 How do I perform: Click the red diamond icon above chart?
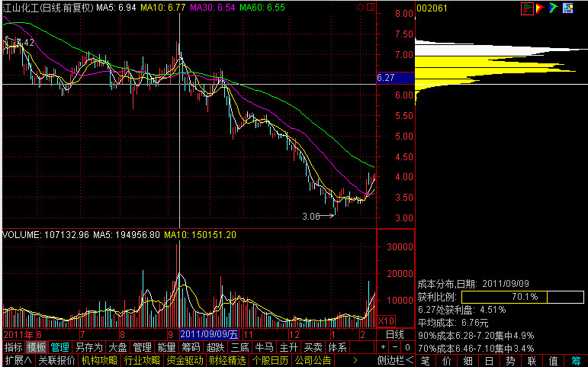pyautogui.click(x=360, y=8)
